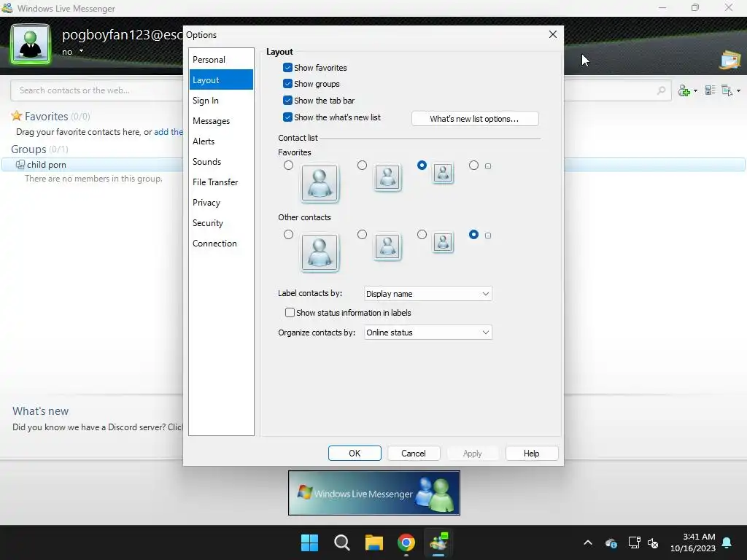Select the status-icon-only radio for Favorites

tap(473, 166)
